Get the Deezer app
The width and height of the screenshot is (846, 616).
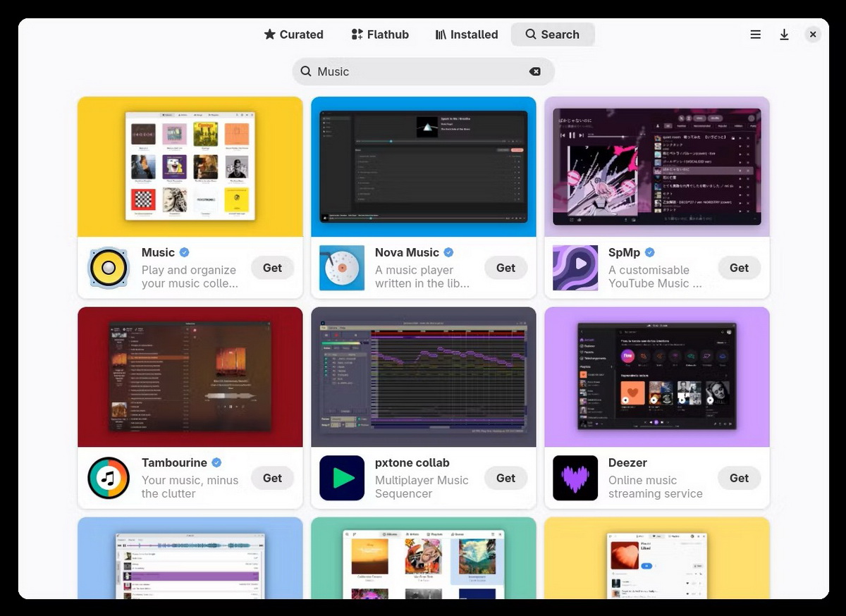(739, 478)
